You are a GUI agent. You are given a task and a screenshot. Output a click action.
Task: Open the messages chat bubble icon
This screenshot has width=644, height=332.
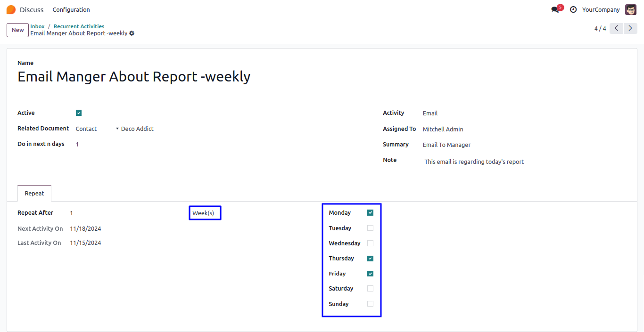[x=555, y=10]
